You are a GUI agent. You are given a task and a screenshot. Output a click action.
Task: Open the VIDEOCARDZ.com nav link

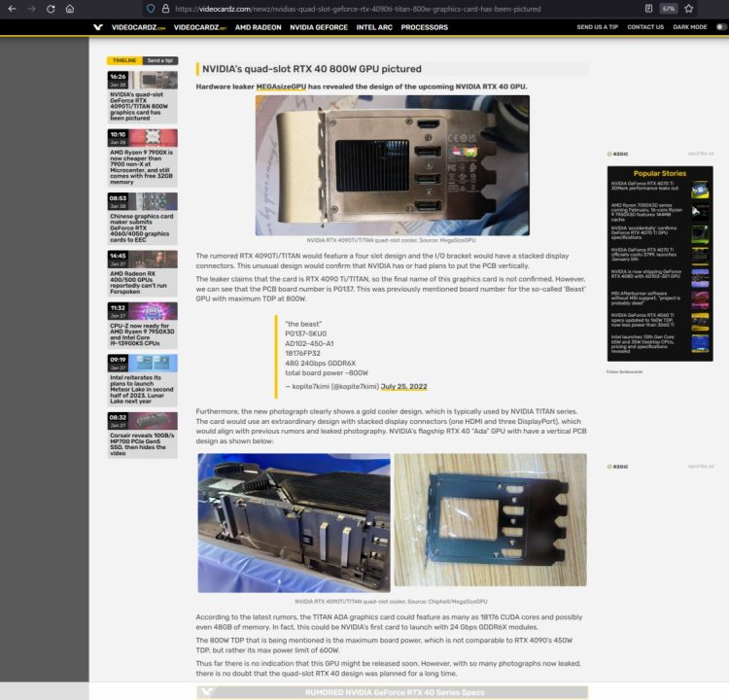point(138,27)
